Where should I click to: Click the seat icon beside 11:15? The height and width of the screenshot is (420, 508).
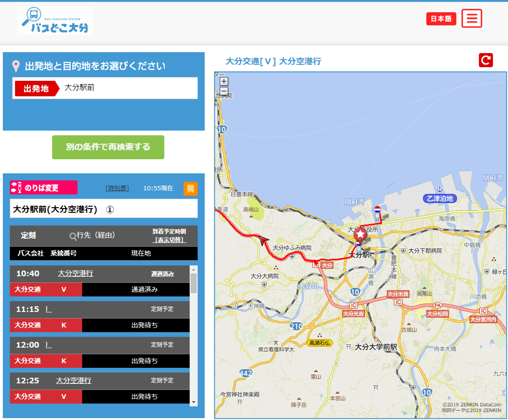tap(49, 310)
